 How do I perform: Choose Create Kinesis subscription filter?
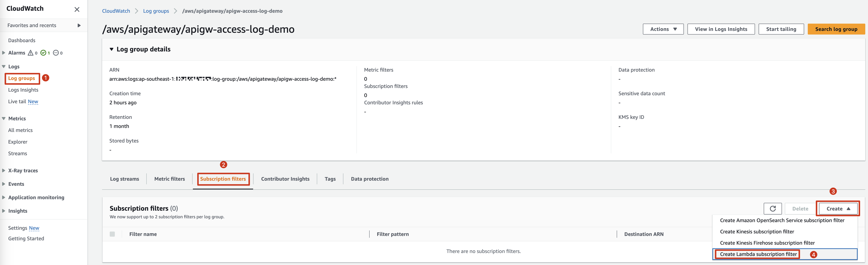point(785,232)
